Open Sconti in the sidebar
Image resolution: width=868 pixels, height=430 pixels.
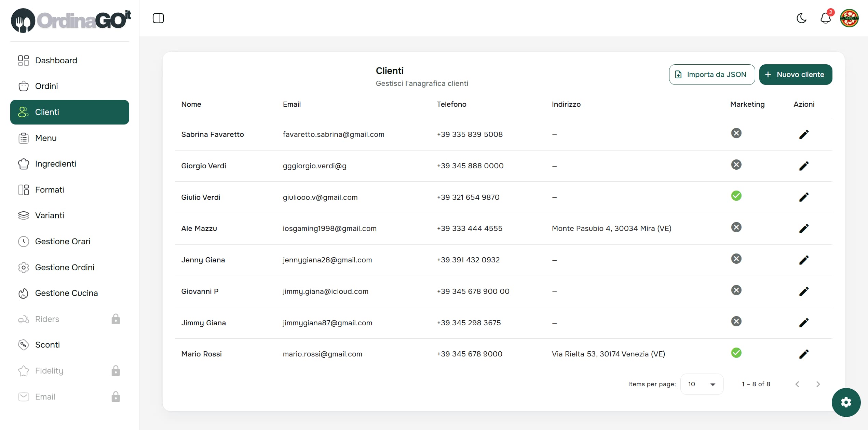[x=70, y=345]
